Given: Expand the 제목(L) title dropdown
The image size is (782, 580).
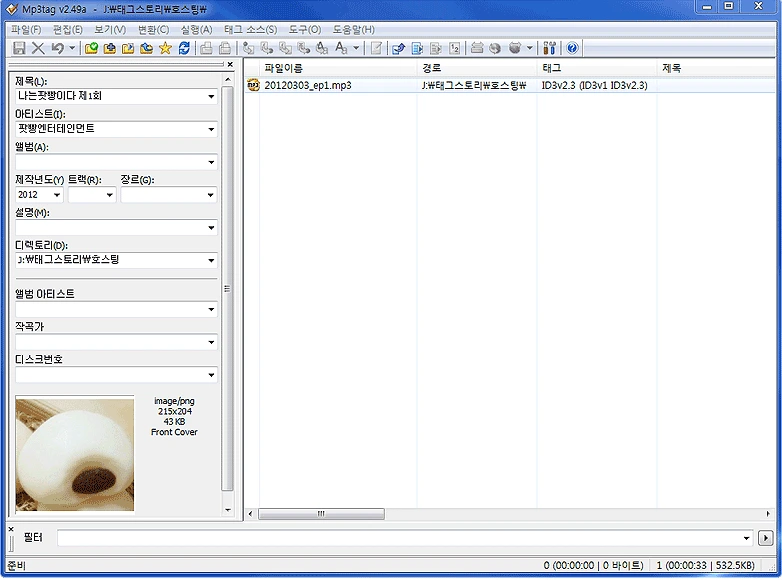Looking at the screenshot, I should point(211,96).
